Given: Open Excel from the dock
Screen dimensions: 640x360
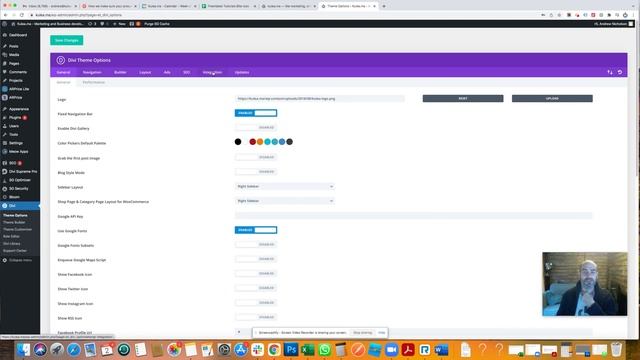Looking at the screenshot, I should (x=308, y=350).
